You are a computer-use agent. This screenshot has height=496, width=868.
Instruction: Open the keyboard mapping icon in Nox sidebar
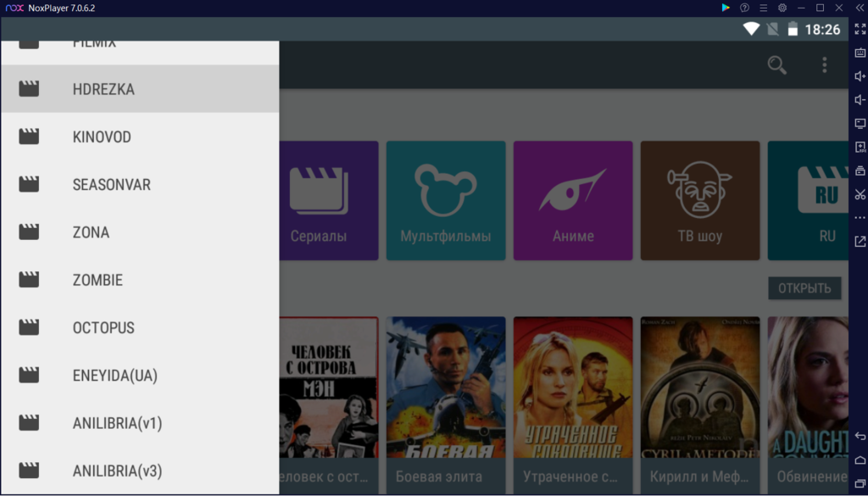pyautogui.click(x=860, y=53)
